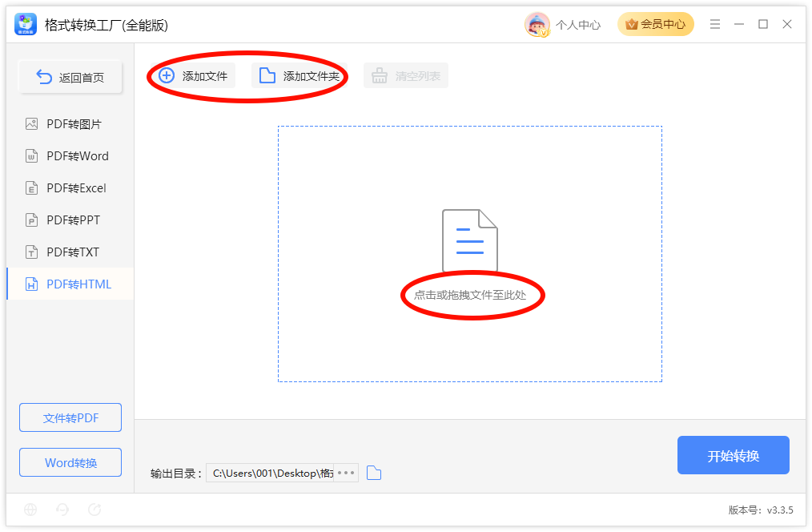Close the application window
812x532 pixels.
[x=787, y=24]
